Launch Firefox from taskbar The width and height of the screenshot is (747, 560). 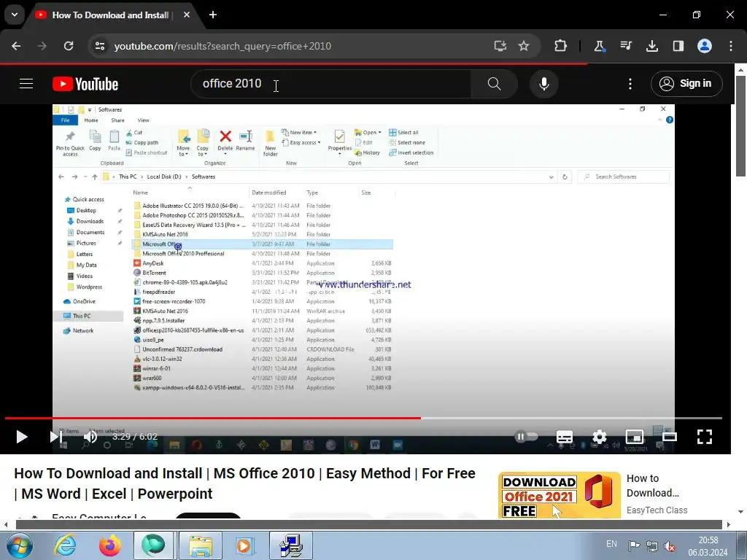point(109,545)
